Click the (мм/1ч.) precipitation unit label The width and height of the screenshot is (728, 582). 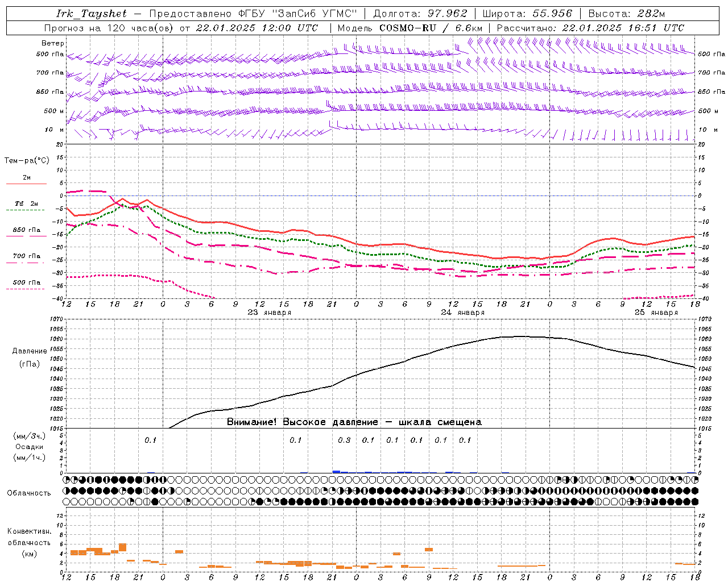tap(30, 457)
